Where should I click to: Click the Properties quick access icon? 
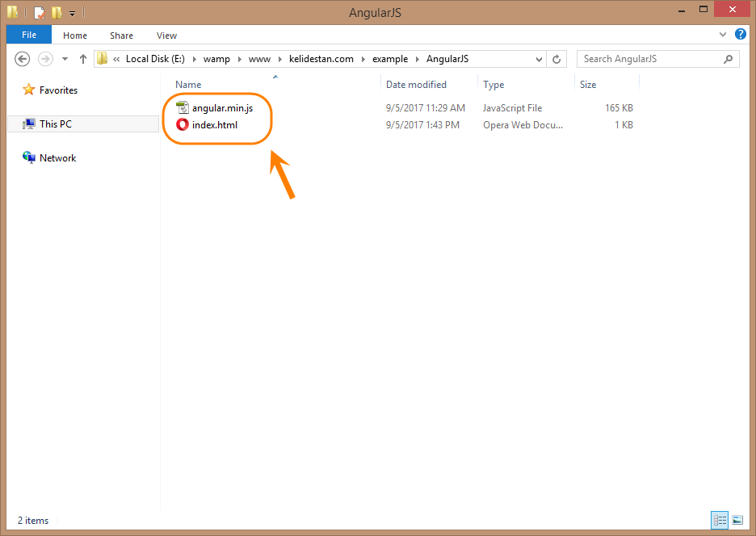40,12
